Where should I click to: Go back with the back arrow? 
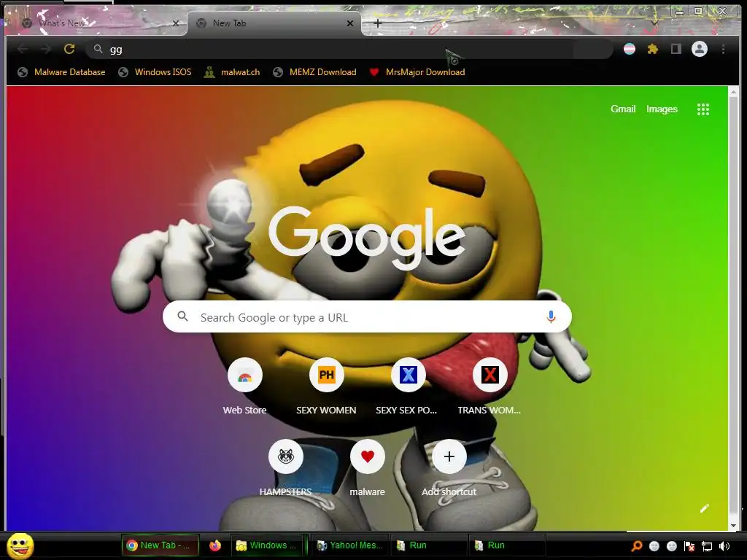coord(23,49)
